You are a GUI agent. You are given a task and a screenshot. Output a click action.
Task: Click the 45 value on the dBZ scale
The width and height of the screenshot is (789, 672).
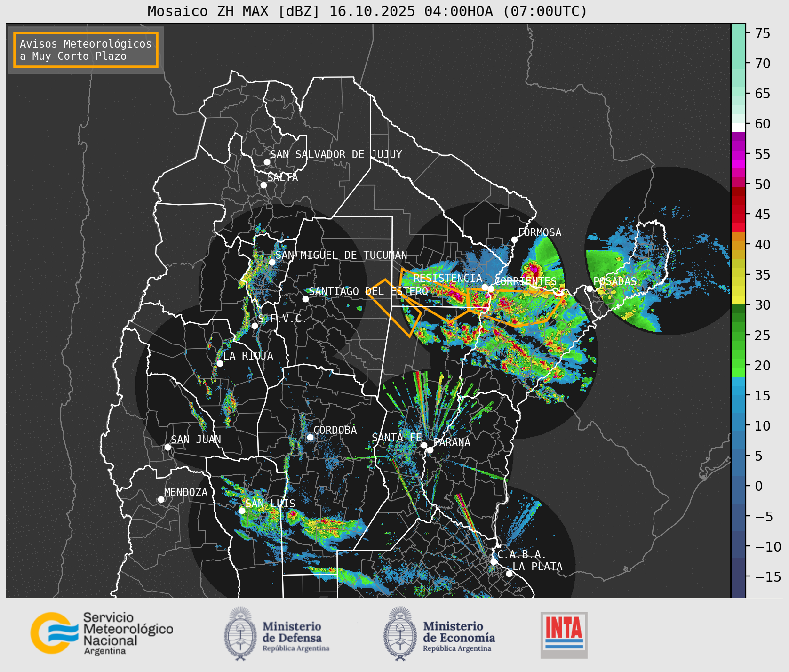click(x=763, y=215)
